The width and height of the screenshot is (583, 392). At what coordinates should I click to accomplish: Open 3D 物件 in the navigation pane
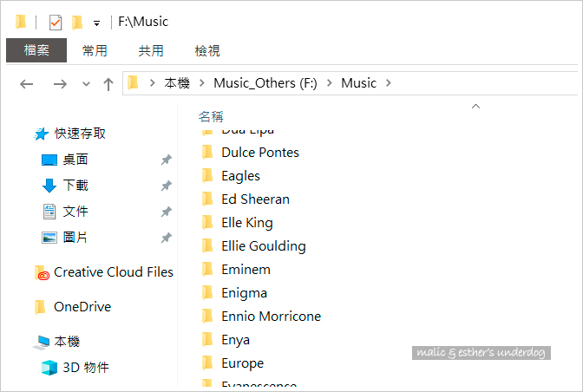click(86, 368)
